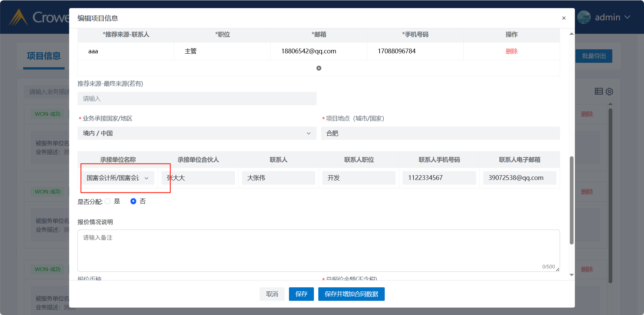The height and width of the screenshot is (315, 644).
Task: Edit the 联系人职位 field 开发
Action: pyautogui.click(x=359, y=178)
